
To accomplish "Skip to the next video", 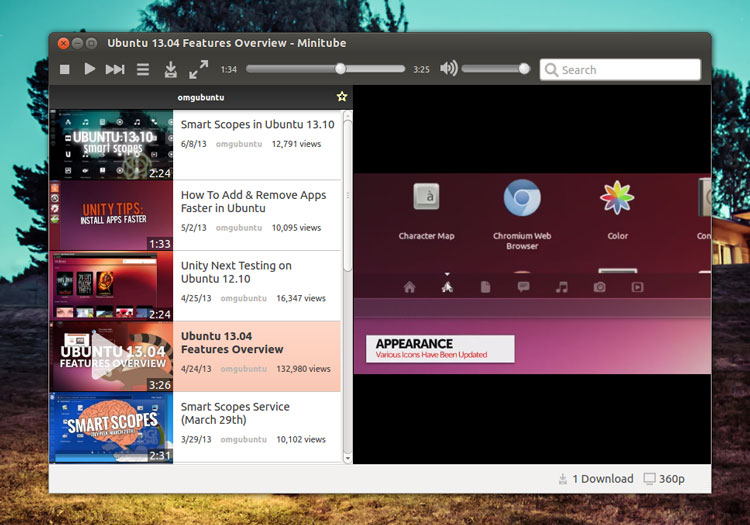I will click(x=115, y=69).
